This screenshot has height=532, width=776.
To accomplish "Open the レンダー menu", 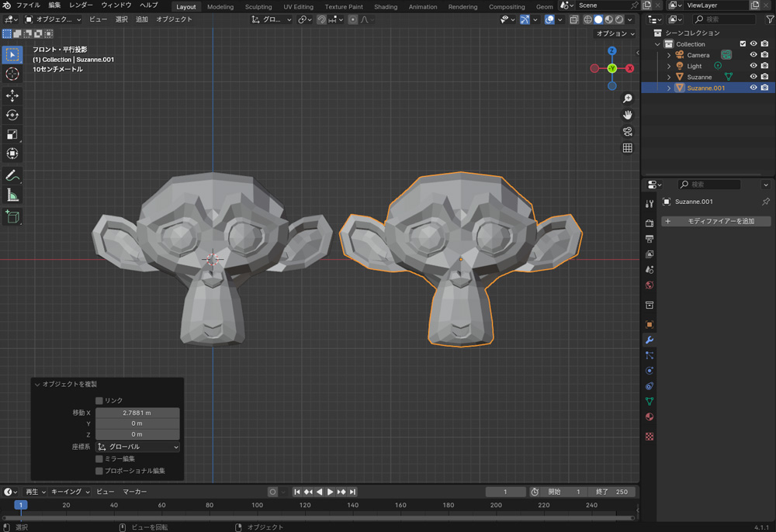I will coord(81,5).
